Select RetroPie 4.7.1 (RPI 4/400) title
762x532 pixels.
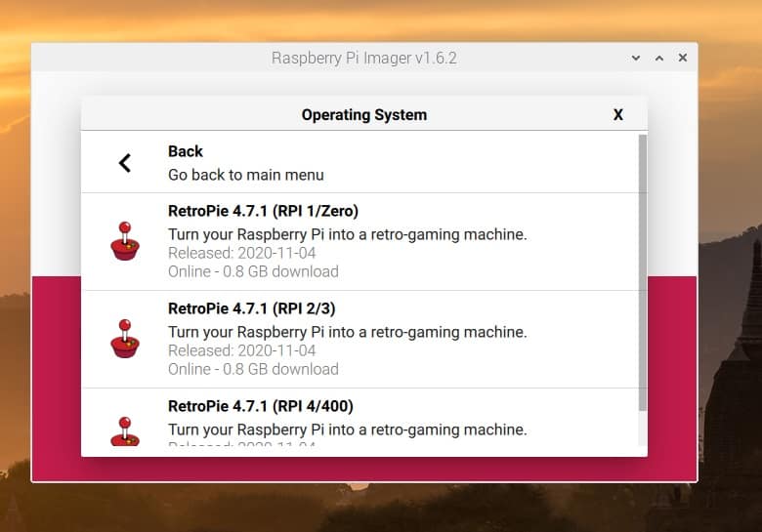click(x=261, y=406)
